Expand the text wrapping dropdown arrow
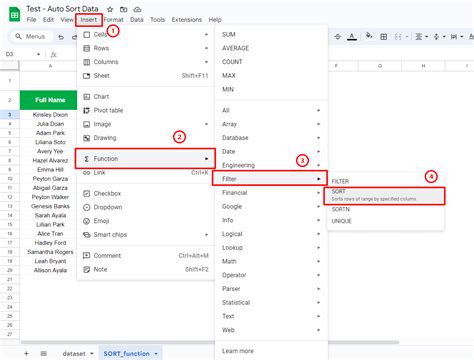The image size is (474, 360). tap(462, 37)
